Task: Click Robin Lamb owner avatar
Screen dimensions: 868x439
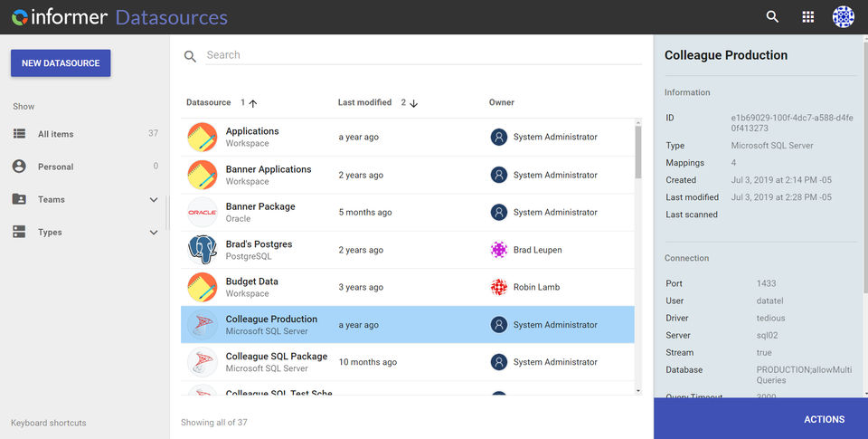Action: click(x=499, y=288)
